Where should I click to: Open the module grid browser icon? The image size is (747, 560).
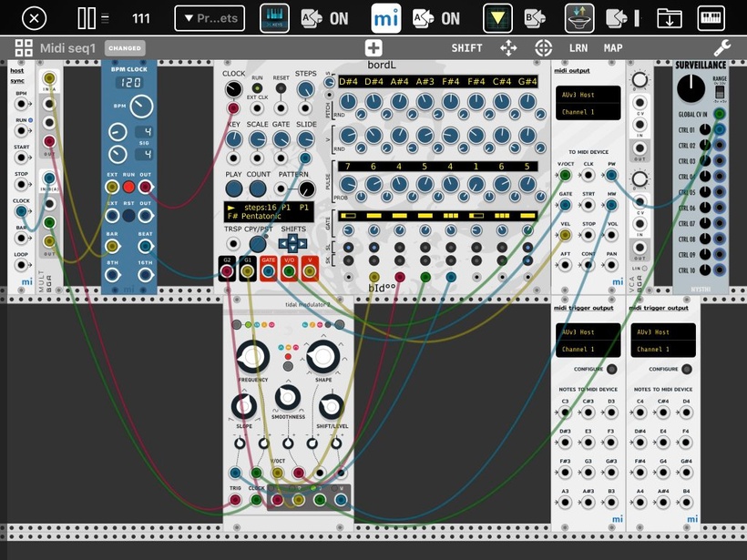(x=24, y=48)
